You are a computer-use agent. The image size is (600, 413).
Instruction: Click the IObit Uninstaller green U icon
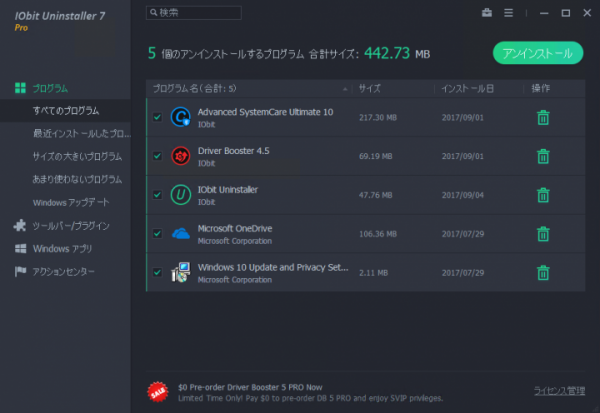pos(181,195)
